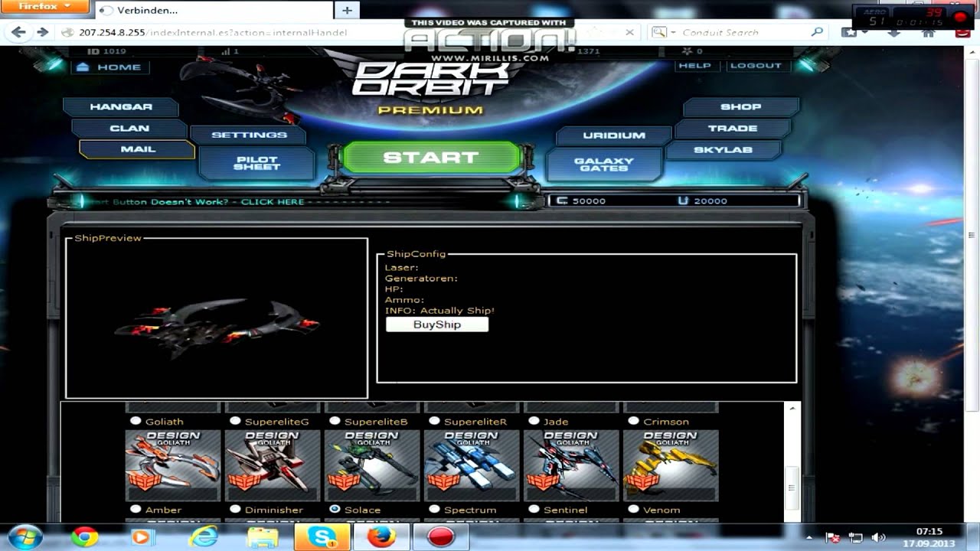Click the Venom Goliath design thumbnail
The width and height of the screenshot is (980, 551).
671,465
